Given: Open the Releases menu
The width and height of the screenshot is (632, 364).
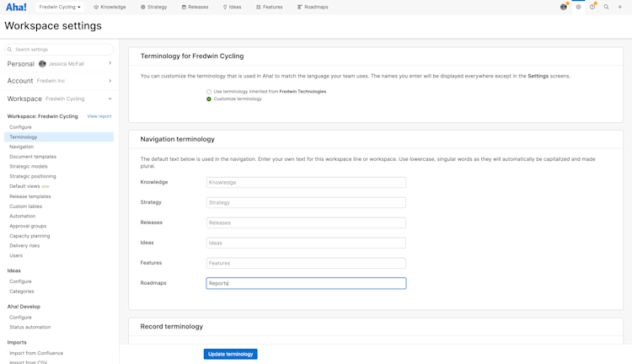Looking at the screenshot, I should click(195, 7).
